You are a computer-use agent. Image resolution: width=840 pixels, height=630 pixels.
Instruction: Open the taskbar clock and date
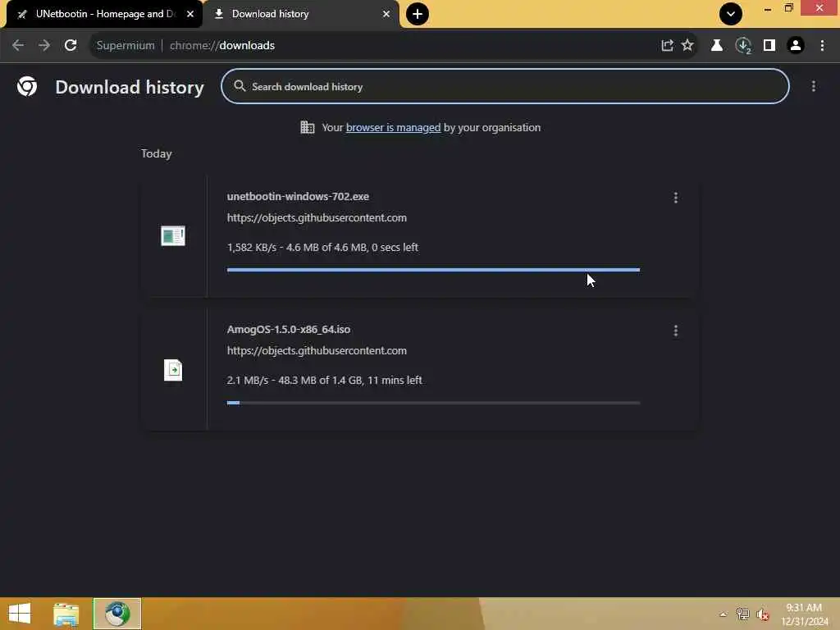pos(804,614)
